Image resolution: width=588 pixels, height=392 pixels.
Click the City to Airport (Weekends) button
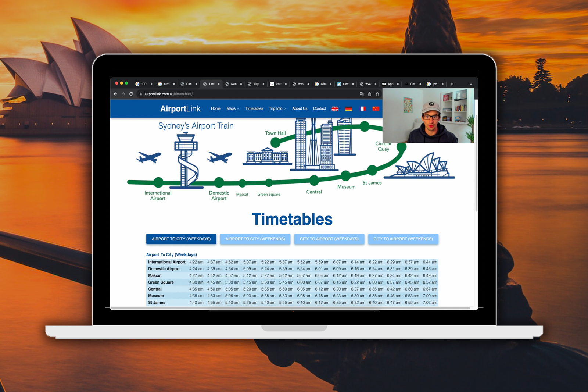tap(403, 239)
